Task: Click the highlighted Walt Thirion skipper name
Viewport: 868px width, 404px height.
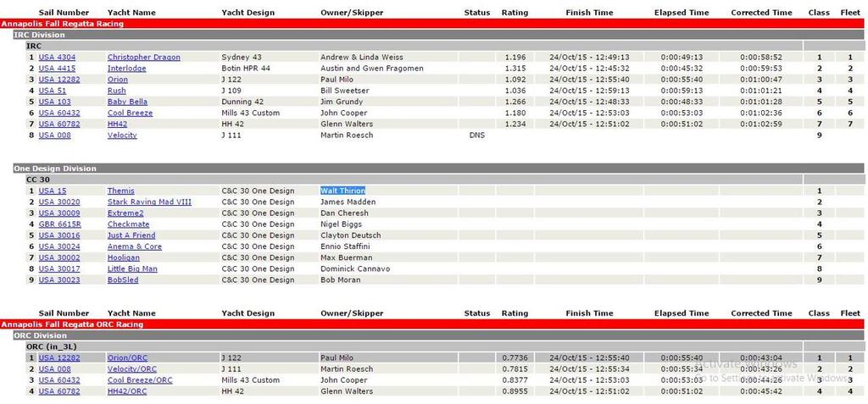Action: coord(342,191)
